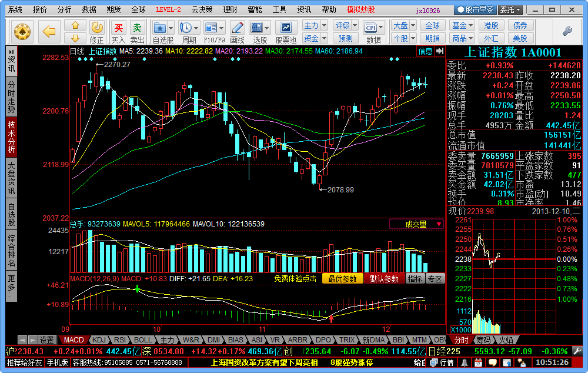Image resolution: width=588 pixels, height=373 pixels.
Task: Expand the F10/F9 dropdown arrow
Action: tap(222, 28)
